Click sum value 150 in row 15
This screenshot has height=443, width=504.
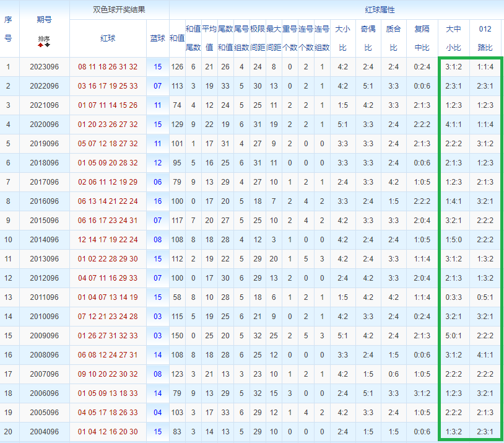click(177, 336)
